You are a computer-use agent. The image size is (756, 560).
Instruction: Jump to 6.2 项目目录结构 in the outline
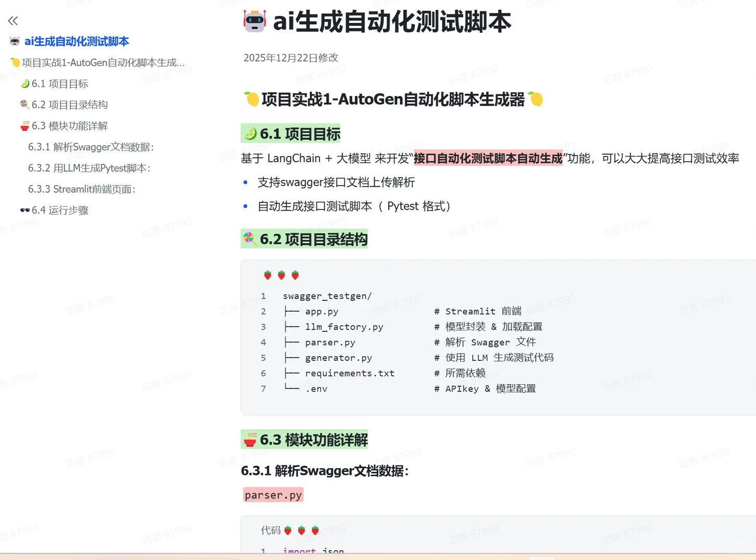[70, 105]
